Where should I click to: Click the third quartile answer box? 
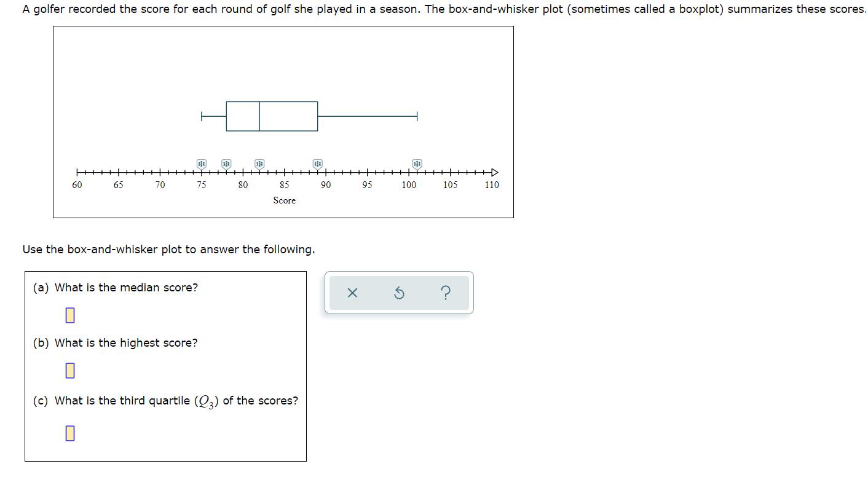click(69, 433)
